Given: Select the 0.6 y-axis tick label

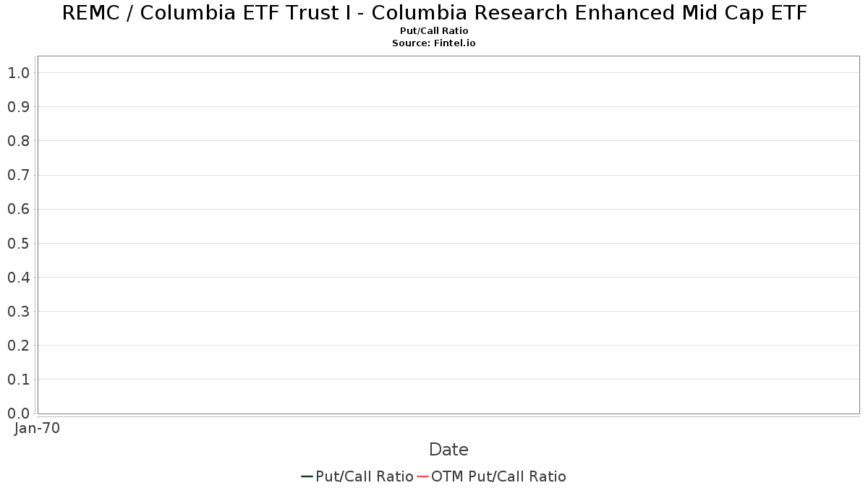Looking at the screenshot, I should [x=18, y=210].
